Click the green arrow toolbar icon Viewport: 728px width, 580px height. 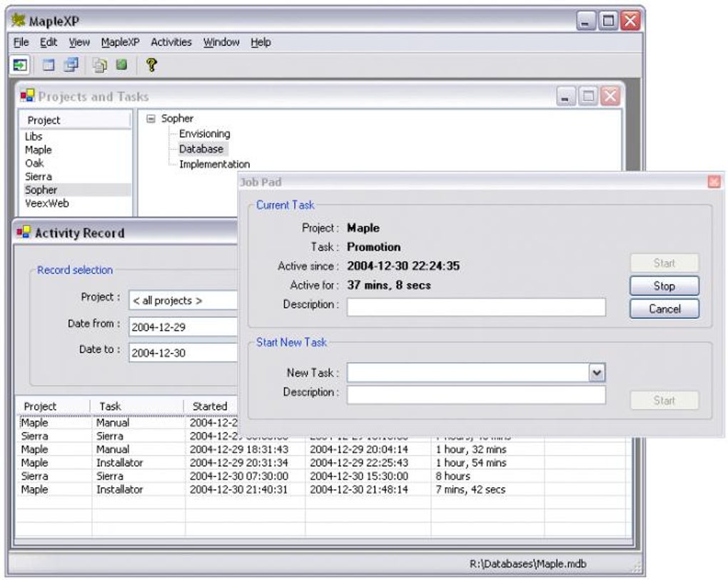coord(21,65)
